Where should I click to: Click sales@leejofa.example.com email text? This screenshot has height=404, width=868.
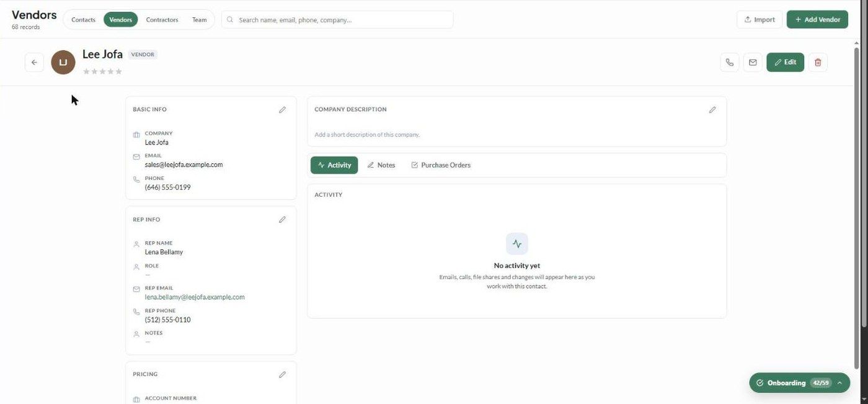(x=184, y=165)
